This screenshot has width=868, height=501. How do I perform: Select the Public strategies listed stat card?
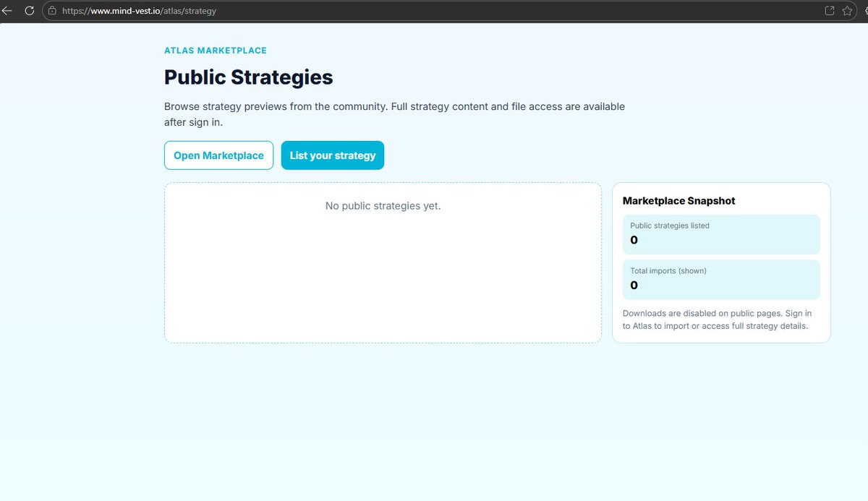[721, 234]
